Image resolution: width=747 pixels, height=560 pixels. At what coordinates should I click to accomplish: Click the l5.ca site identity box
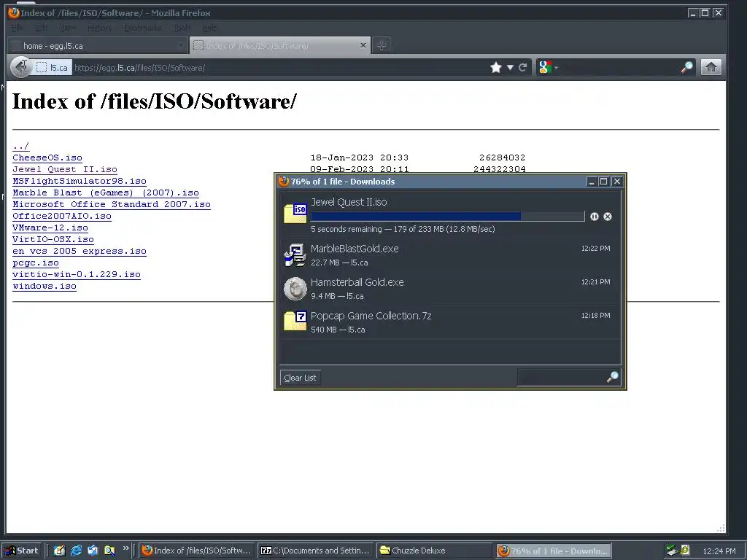pos(53,68)
